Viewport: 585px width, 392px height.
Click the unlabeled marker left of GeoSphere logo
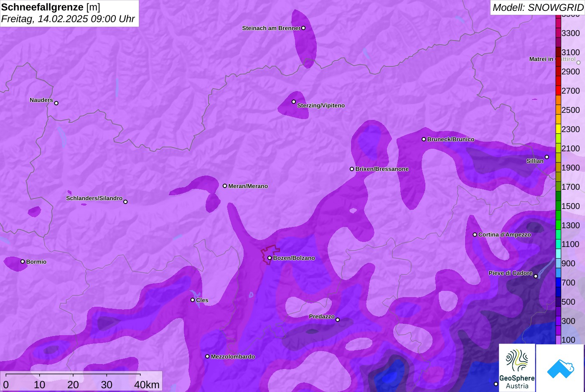[x=496, y=384]
